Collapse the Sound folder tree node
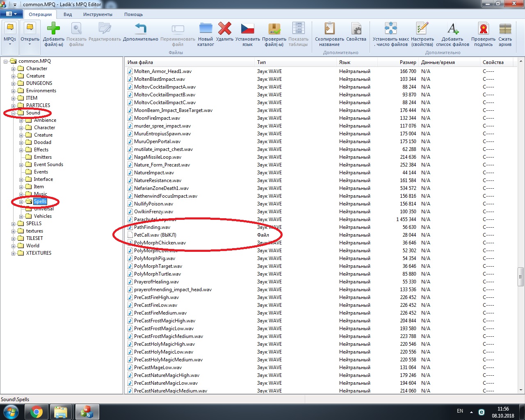 pos(14,113)
